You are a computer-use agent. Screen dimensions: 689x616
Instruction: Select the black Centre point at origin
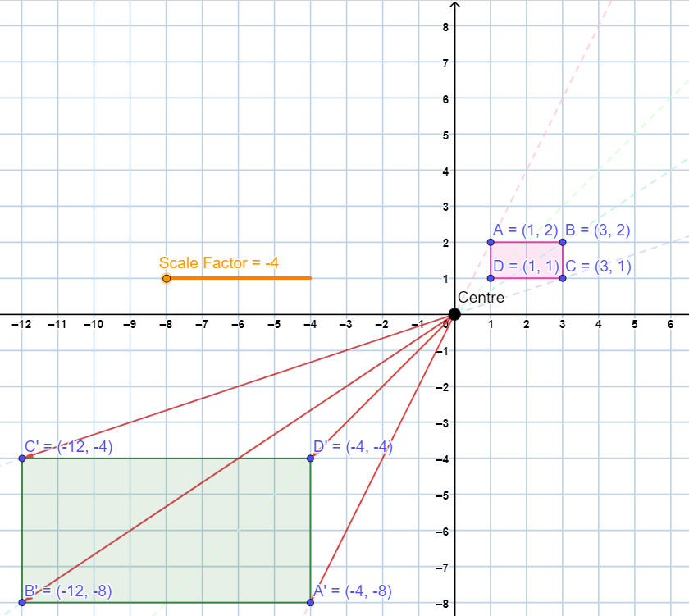click(x=454, y=314)
